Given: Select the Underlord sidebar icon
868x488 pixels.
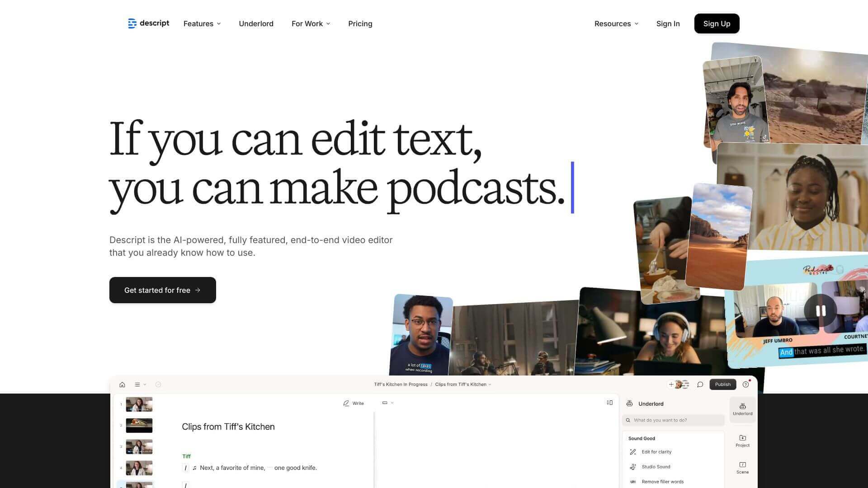Looking at the screenshot, I should click(742, 409).
